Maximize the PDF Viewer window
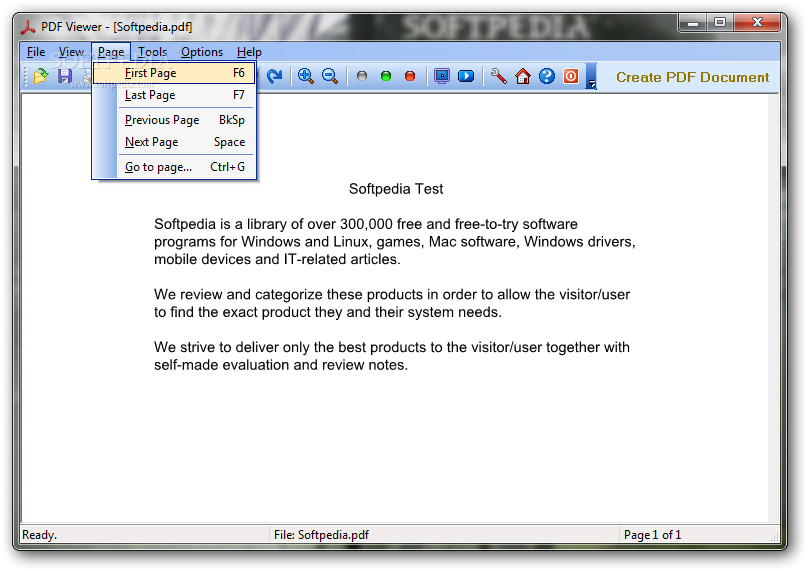Image resolution: width=808 pixels, height=571 pixels. point(720,23)
